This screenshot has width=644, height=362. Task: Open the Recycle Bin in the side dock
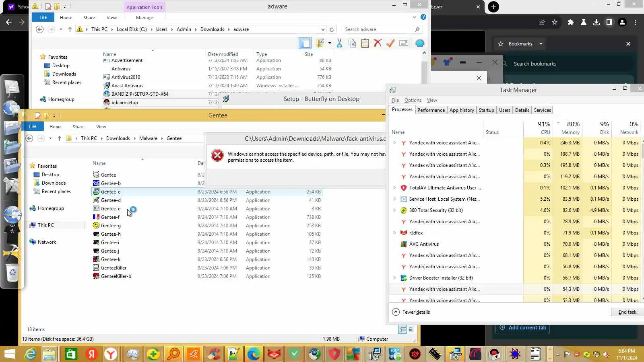click(12, 274)
